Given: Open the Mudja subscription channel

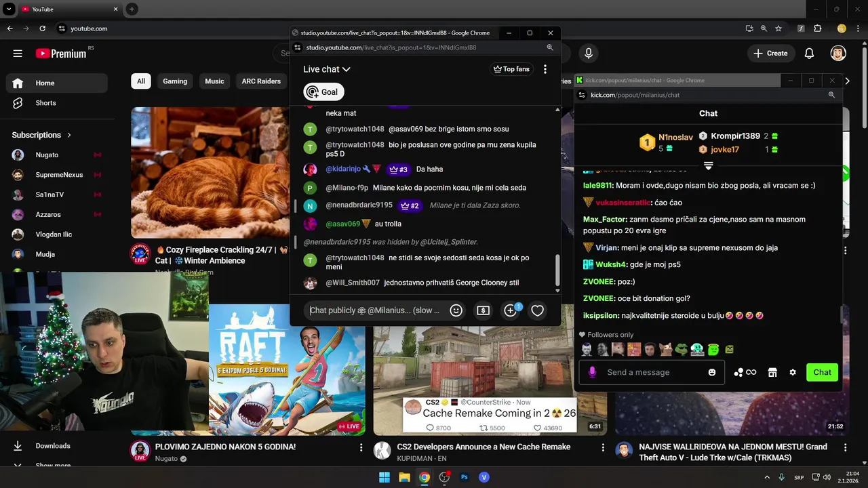Looking at the screenshot, I should pos(57,254).
